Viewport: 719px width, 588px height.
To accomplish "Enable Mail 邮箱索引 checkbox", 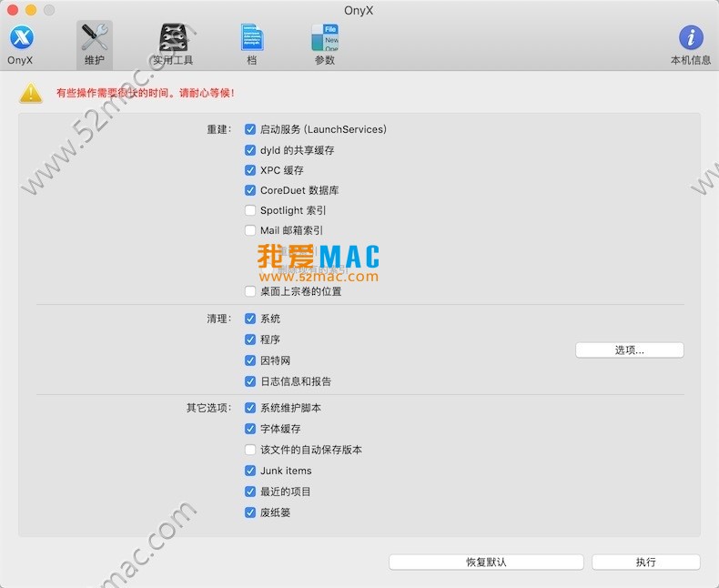I will coord(250,229).
